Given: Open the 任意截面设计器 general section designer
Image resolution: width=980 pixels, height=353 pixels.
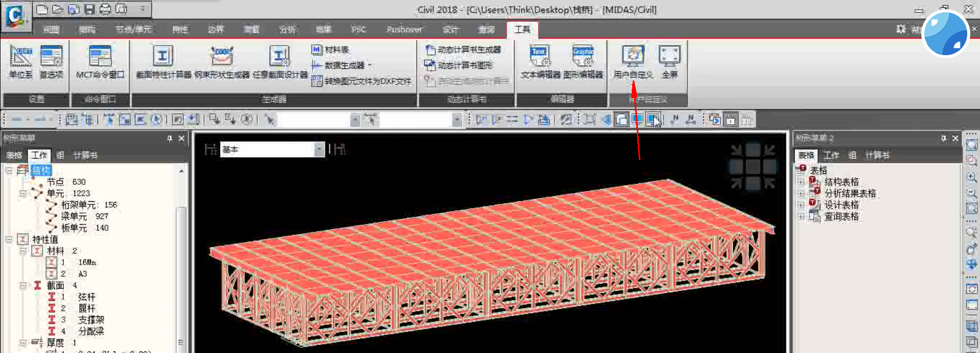Looking at the screenshot, I should (280, 62).
